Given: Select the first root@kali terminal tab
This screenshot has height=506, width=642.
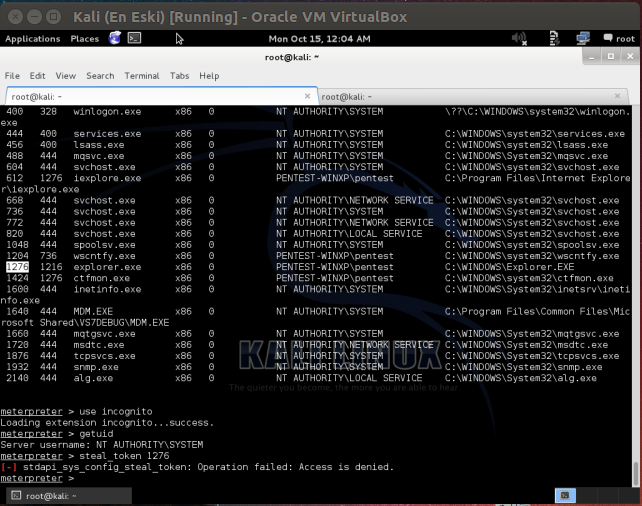Looking at the screenshot, I should click(161, 96).
